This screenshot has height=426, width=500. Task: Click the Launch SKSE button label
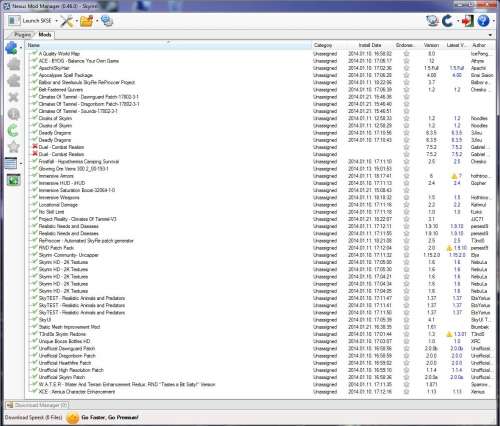[x=37, y=21]
